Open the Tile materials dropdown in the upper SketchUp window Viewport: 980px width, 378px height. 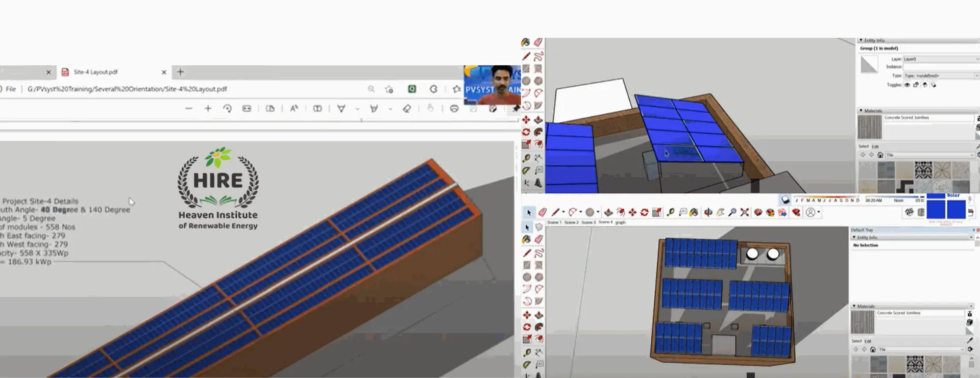930,155
